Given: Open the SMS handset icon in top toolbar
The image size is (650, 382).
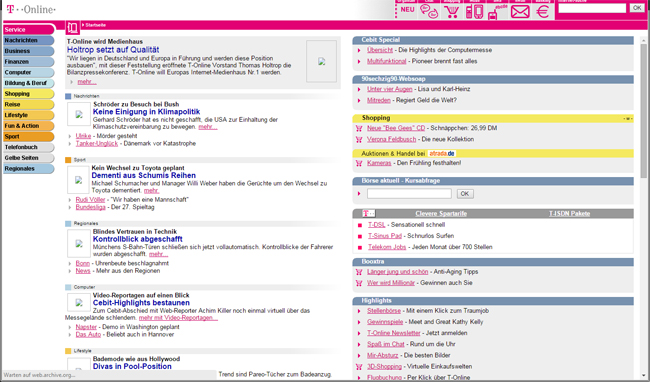Looking at the screenshot, I should click(x=497, y=12).
